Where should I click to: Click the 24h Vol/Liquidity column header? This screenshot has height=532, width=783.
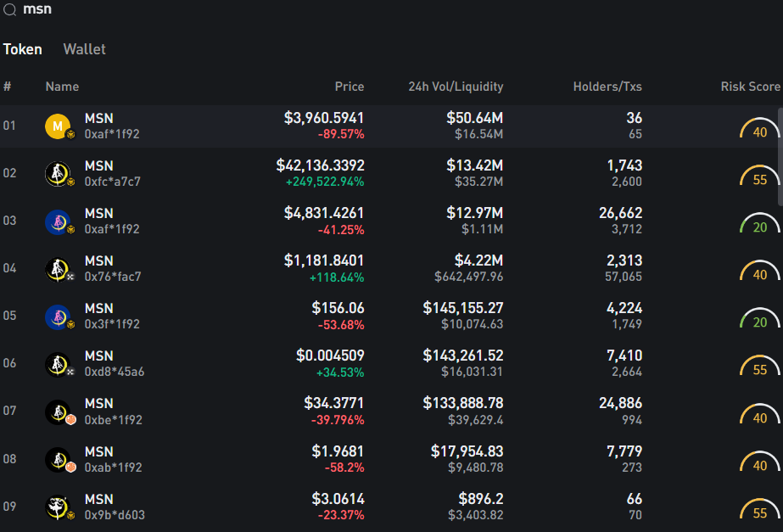456,87
